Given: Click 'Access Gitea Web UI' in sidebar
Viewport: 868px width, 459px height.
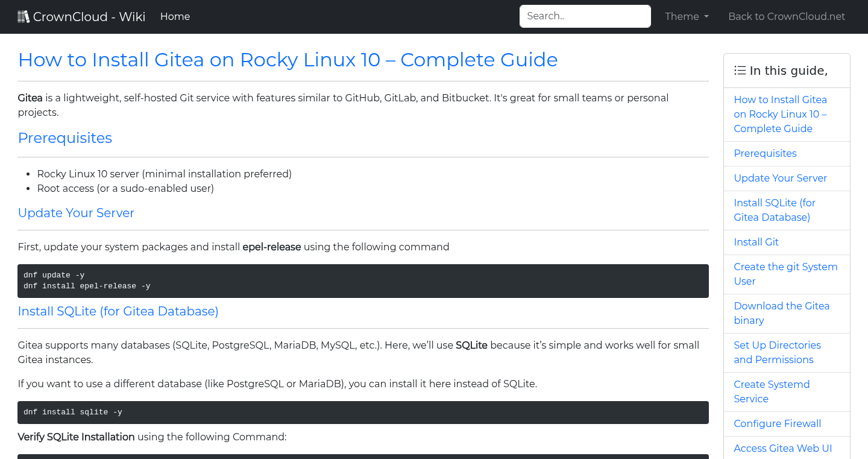Looking at the screenshot, I should 782,448.
